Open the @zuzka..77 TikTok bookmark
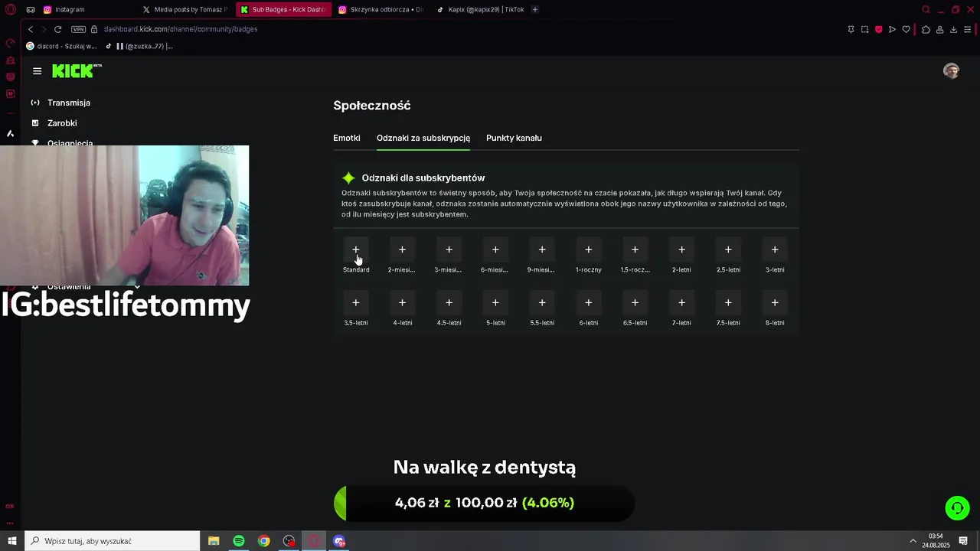 139,46
